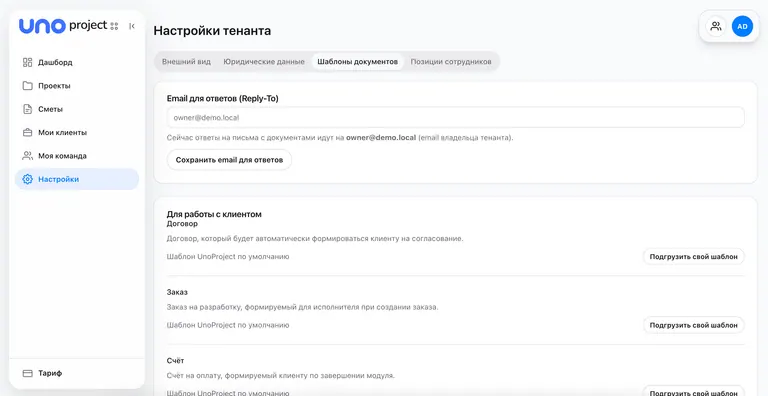Click Счёт на оплату description text
The width and height of the screenshot is (768, 396).
click(x=281, y=376)
